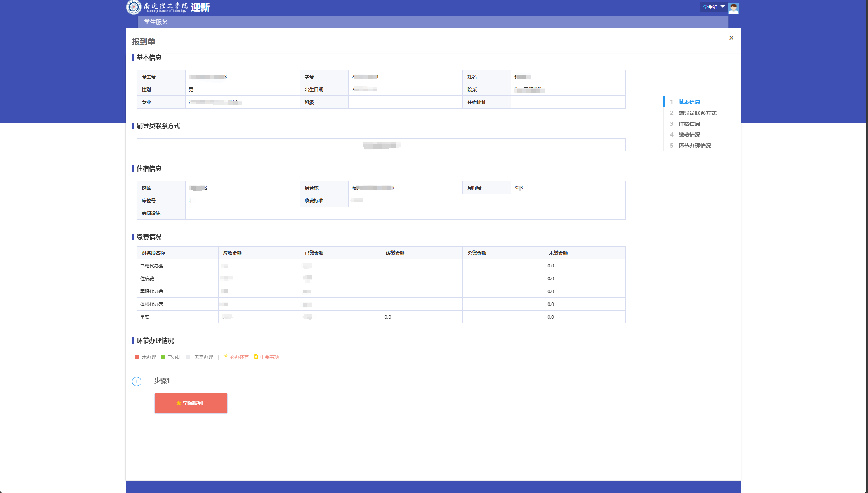The height and width of the screenshot is (493, 868).
Task: Open the 学生服务 menu tab
Action: pyautogui.click(x=156, y=22)
